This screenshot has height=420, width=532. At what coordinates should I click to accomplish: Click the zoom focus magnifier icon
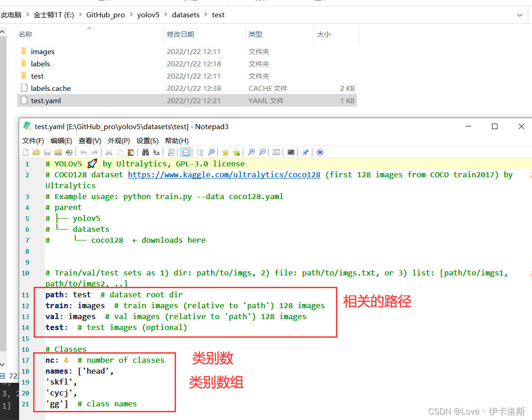point(211,152)
